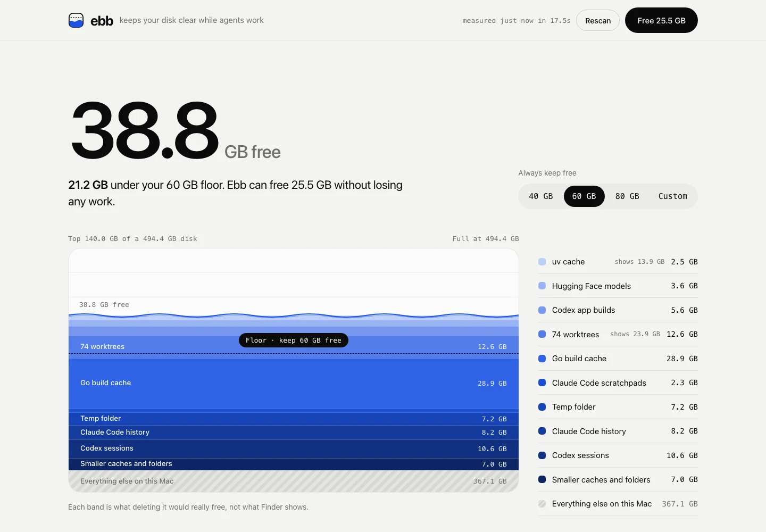Screen dimensions: 766x532
Task: Click the Rescan button
Action: [x=598, y=20]
